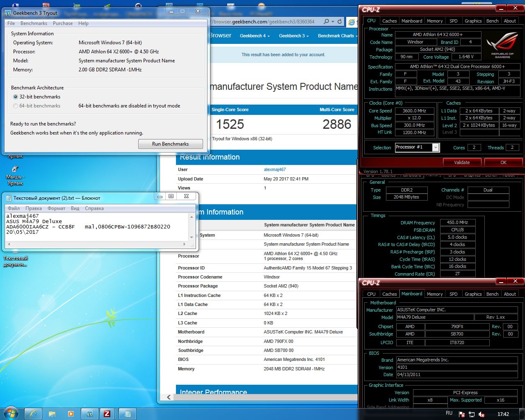Switch to SPD tab in bottom CPU-Z
This screenshot has width=525, height=420.
point(453,294)
